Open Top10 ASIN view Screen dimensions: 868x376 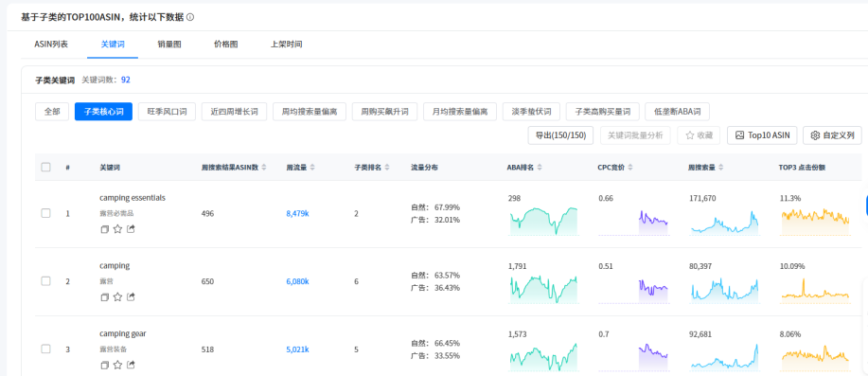[x=762, y=135]
